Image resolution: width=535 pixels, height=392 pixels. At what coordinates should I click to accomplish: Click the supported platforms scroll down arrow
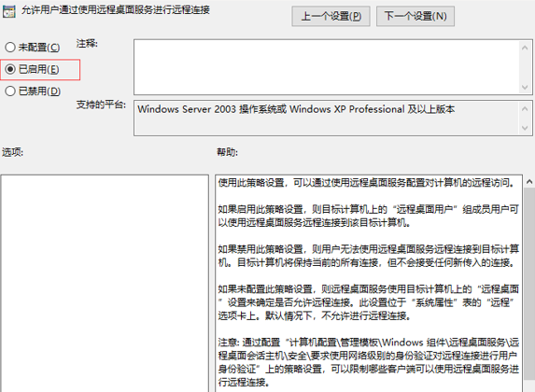pos(525,128)
